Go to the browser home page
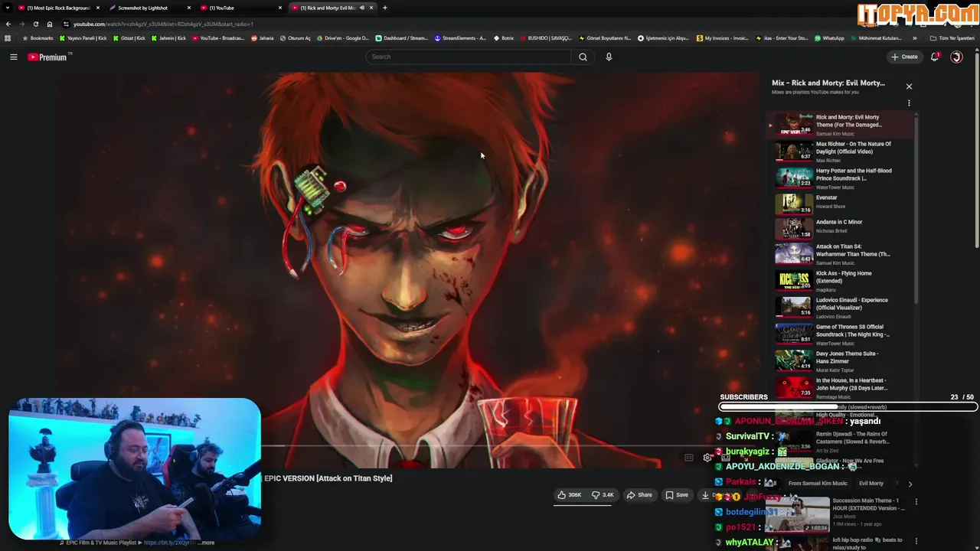 50,24
